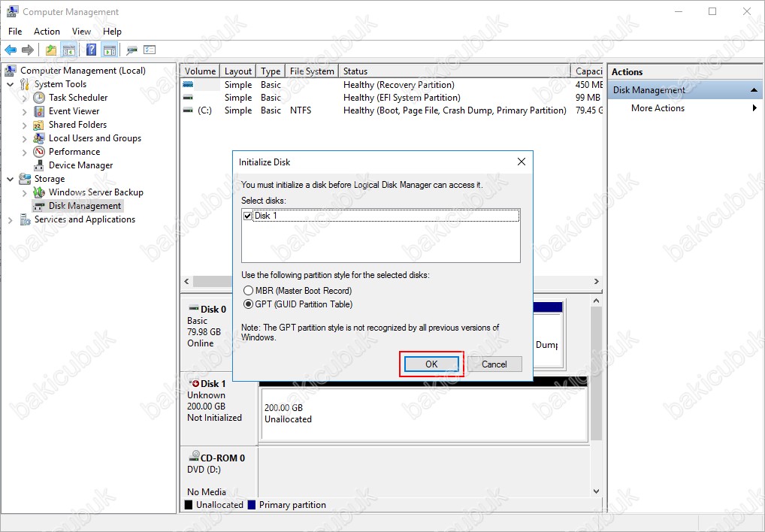
Task: Expand the Windows Server Backup node
Action: (24, 193)
